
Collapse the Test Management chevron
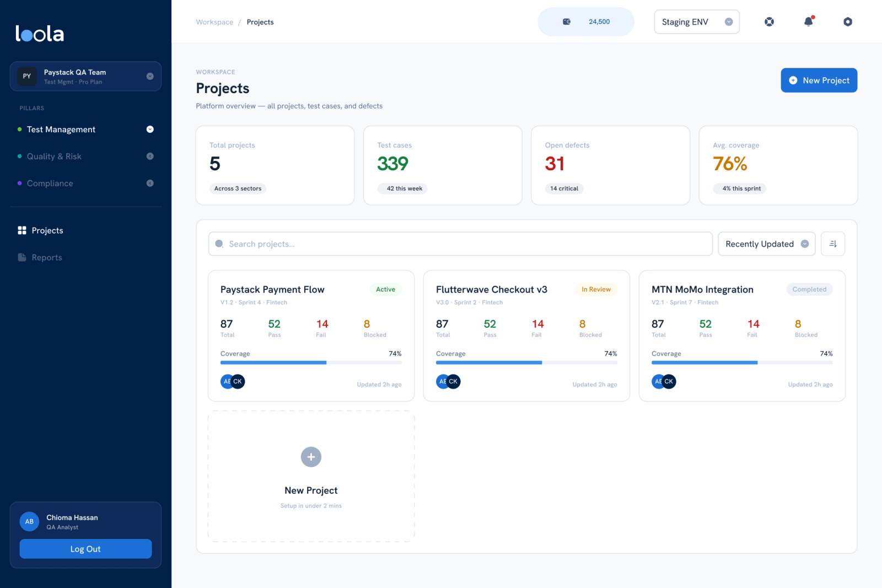click(x=150, y=130)
